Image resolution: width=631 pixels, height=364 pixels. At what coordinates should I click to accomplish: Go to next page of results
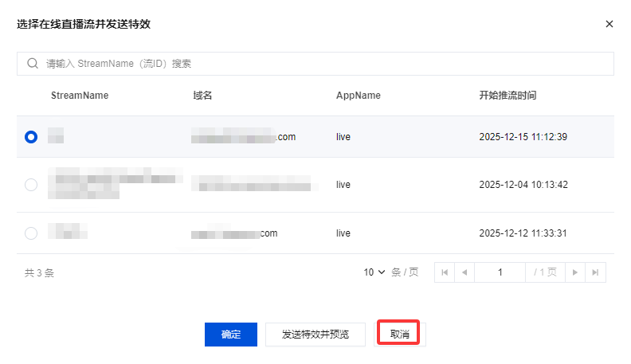point(575,272)
